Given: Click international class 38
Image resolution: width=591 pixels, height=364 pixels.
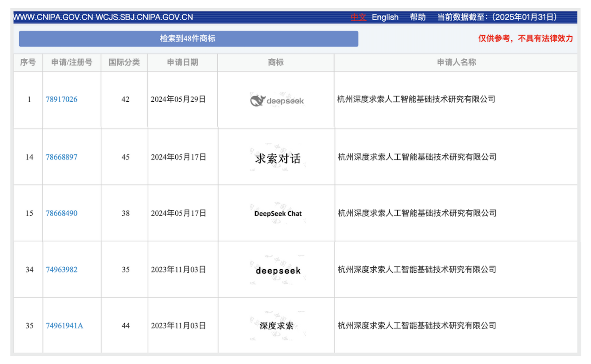Looking at the screenshot, I should [125, 213].
